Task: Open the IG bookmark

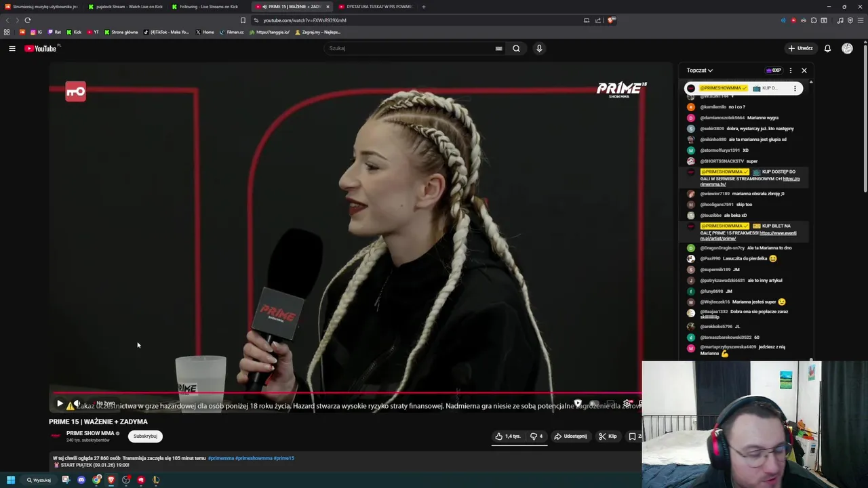Action: pyautogui.click(x=36, y=32)
